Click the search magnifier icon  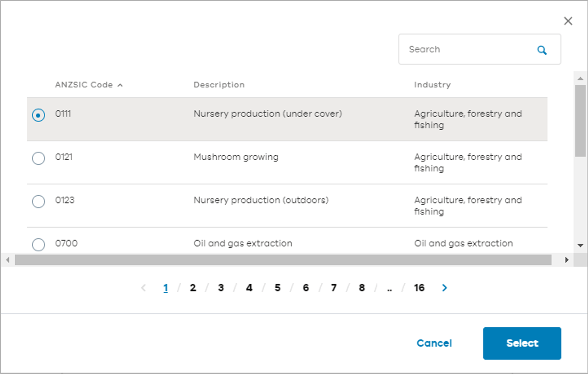542,49
